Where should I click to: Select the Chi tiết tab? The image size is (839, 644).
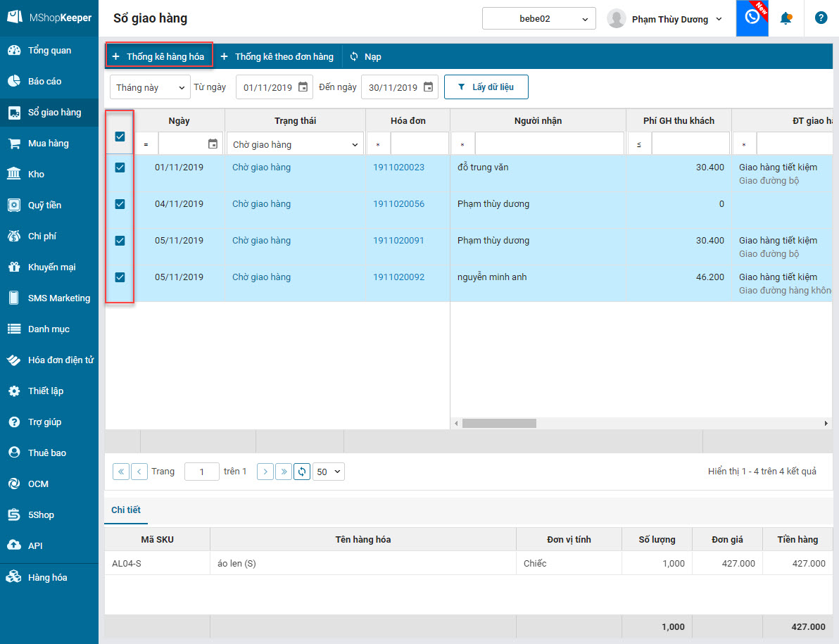point(126,510)
